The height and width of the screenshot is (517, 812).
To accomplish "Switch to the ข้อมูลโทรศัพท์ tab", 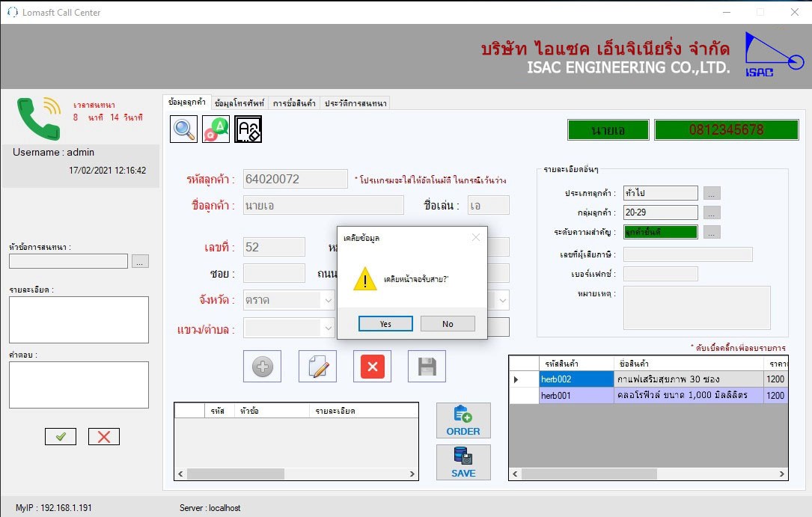I will pyautogui.click(x=239, y=103).
